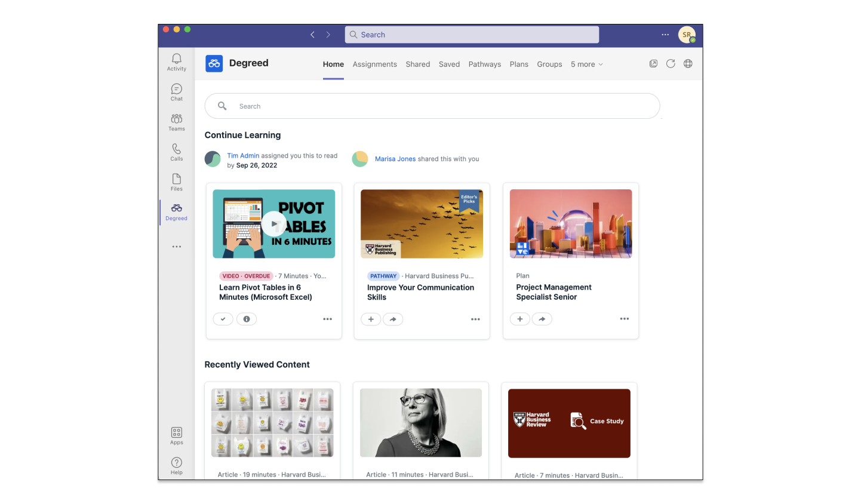Save Project Management Specialist Senior with the plus icon
The image size is (861, 504).
pos(519,319)
